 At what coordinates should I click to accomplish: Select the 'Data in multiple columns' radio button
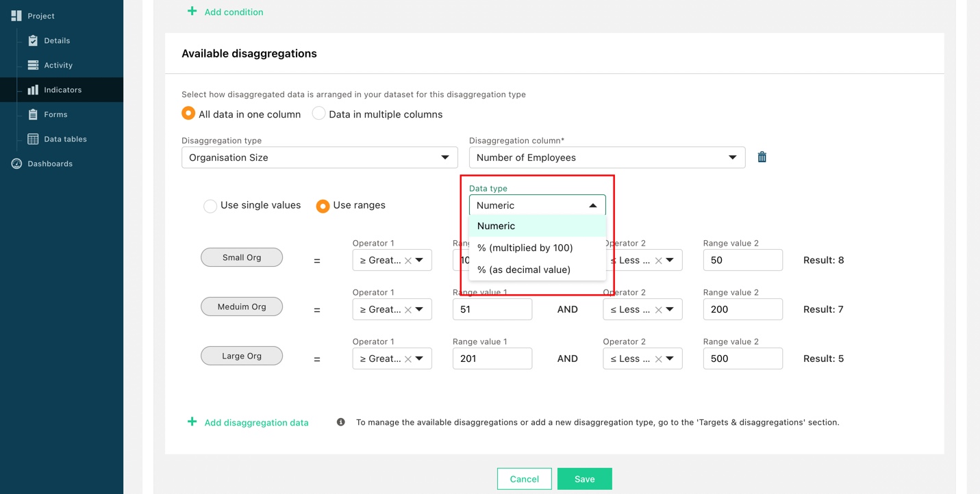tap(318, 114)
